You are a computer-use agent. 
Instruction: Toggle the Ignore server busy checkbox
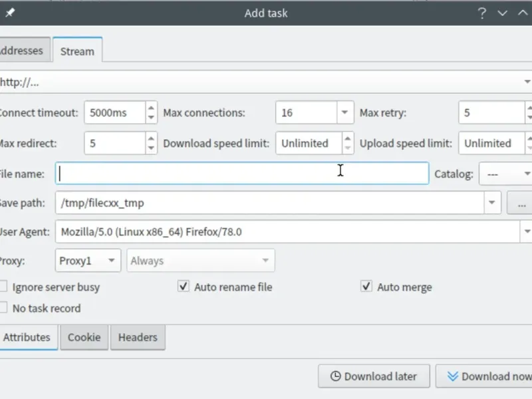tap(4, 287)
